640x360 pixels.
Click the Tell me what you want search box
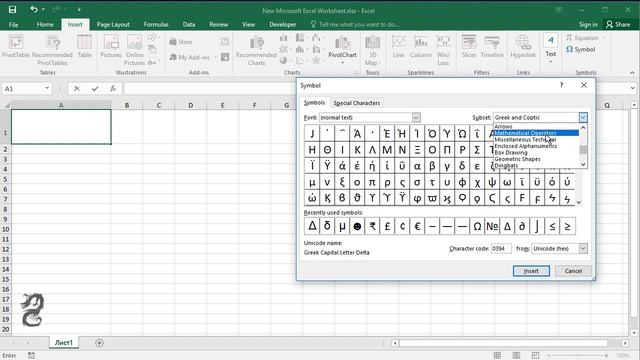coord(354,24)
